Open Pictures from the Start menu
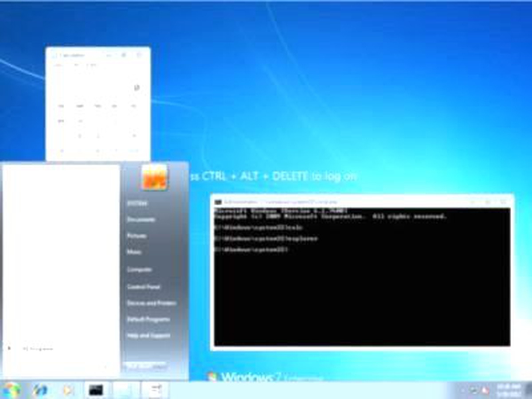532x399 pixels. pos(137,236)
